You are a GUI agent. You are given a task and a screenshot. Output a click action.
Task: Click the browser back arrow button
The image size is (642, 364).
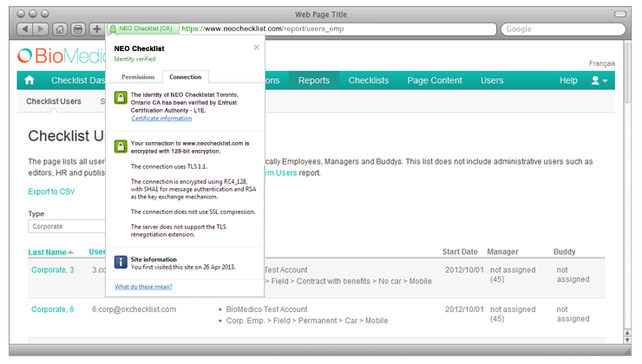[25, 29]
